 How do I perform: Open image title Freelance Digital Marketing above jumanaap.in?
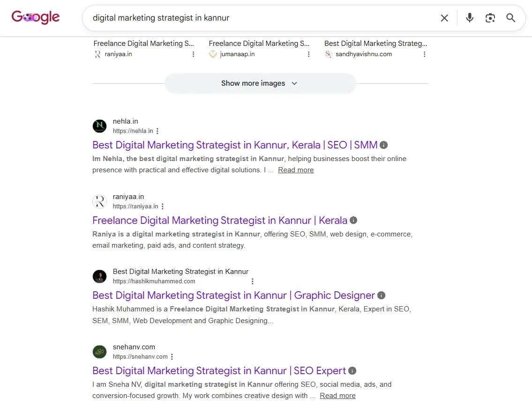259,44
